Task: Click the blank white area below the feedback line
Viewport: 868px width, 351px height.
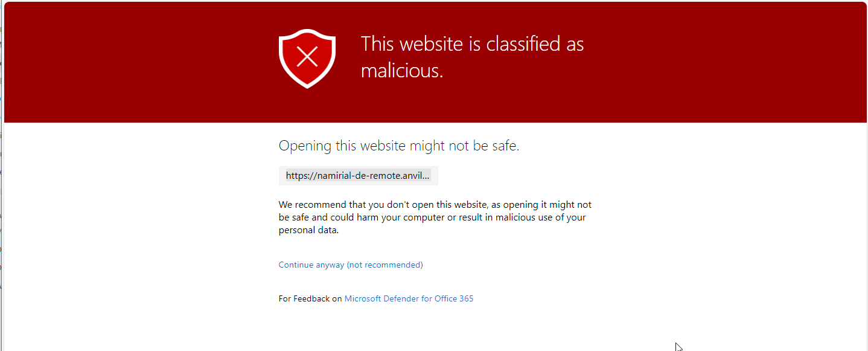Action: [435, 329]
